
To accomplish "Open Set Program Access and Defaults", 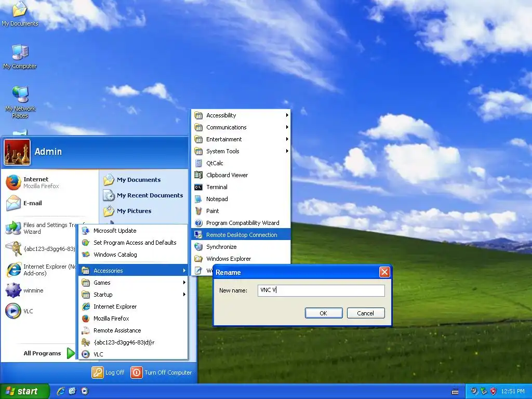I will click(133, 243).
